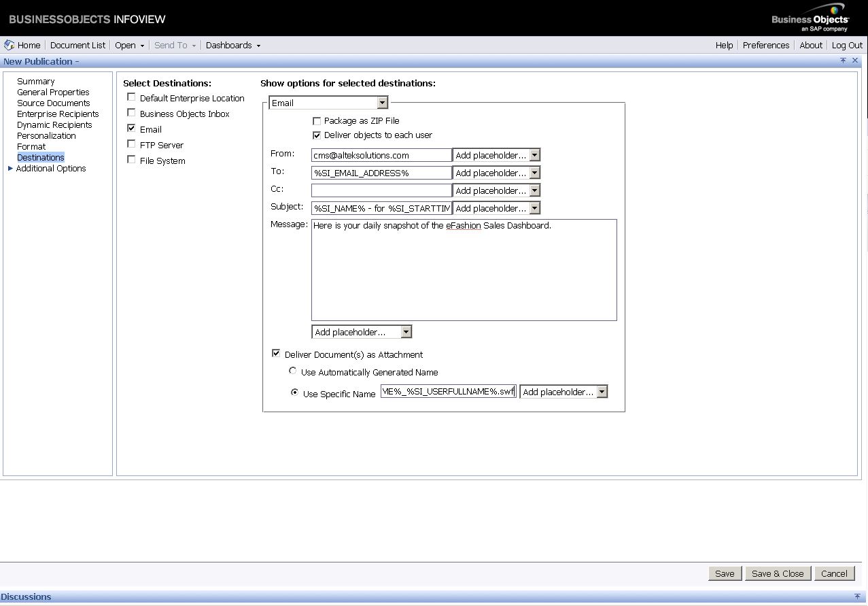Toggle Deliver Document(s) as Attachment
868x606 pixels.
276,354
